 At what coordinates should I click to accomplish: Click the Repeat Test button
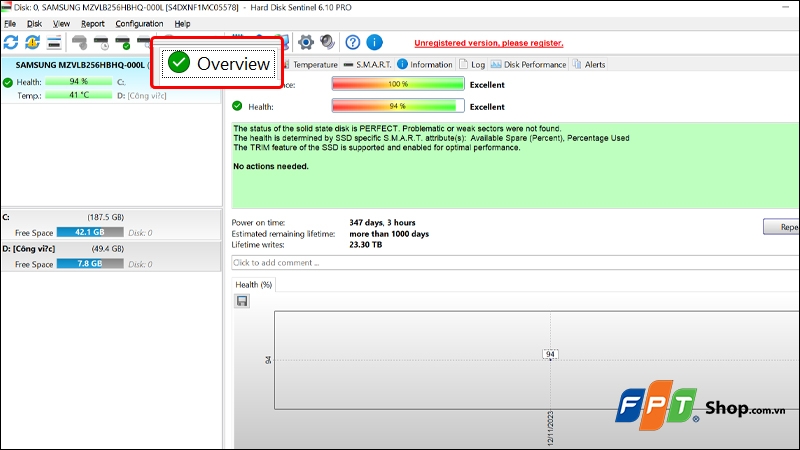pos(781,227)
